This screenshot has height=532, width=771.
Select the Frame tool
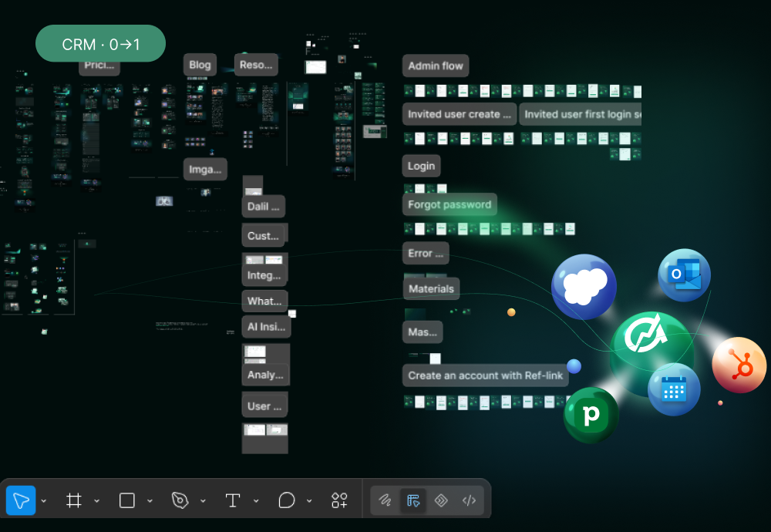click(x=74, y=500)
